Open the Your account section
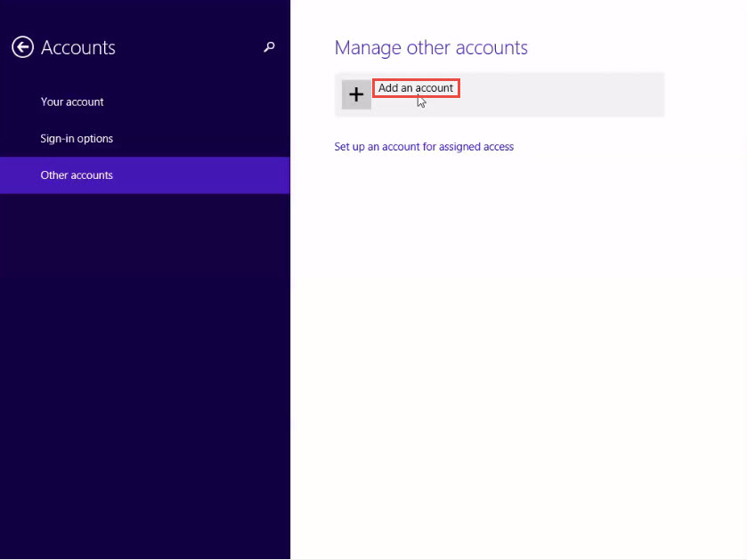This screenshot has height=560, width=747. click(x=72, y=101)
